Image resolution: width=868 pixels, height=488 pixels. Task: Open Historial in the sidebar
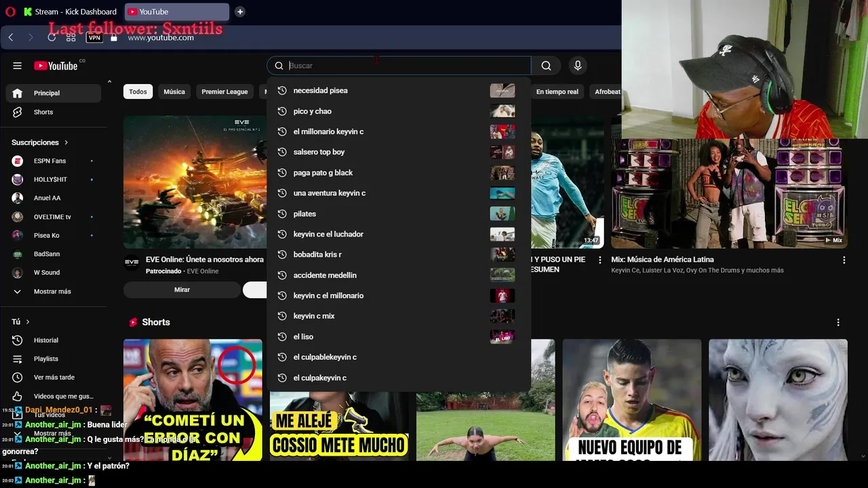pos(54,340)
